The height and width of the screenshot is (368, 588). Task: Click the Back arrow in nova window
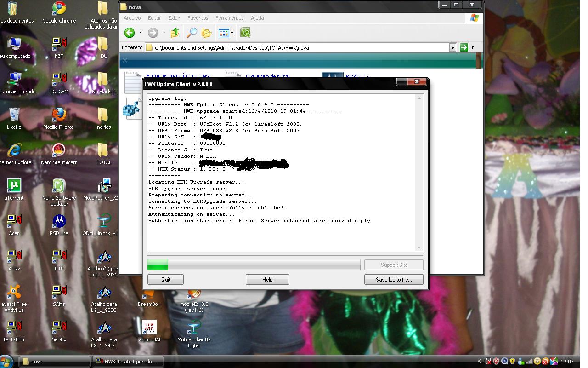point(130,33)
